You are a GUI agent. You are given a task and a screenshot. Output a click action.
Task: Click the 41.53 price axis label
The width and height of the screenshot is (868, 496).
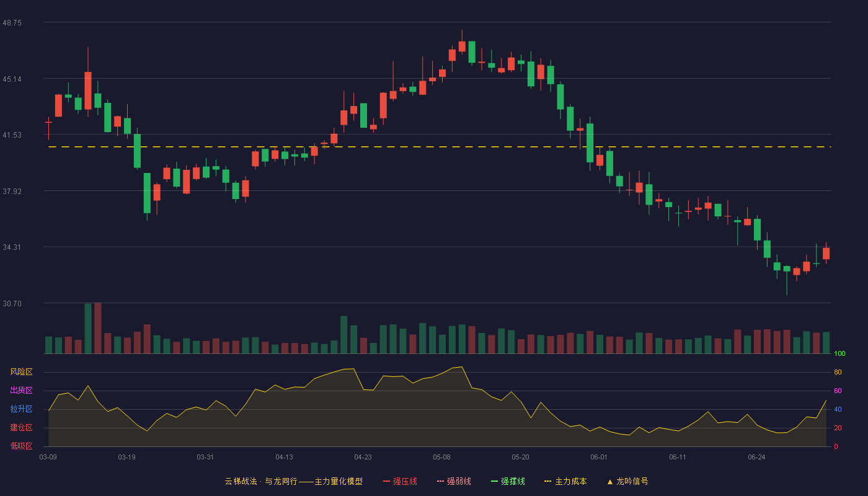12,135
